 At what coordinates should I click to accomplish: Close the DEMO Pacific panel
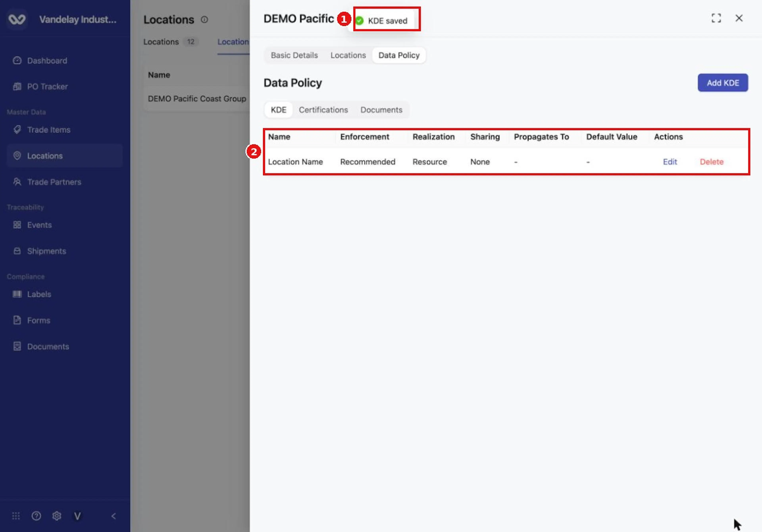[x=739, y=18]
